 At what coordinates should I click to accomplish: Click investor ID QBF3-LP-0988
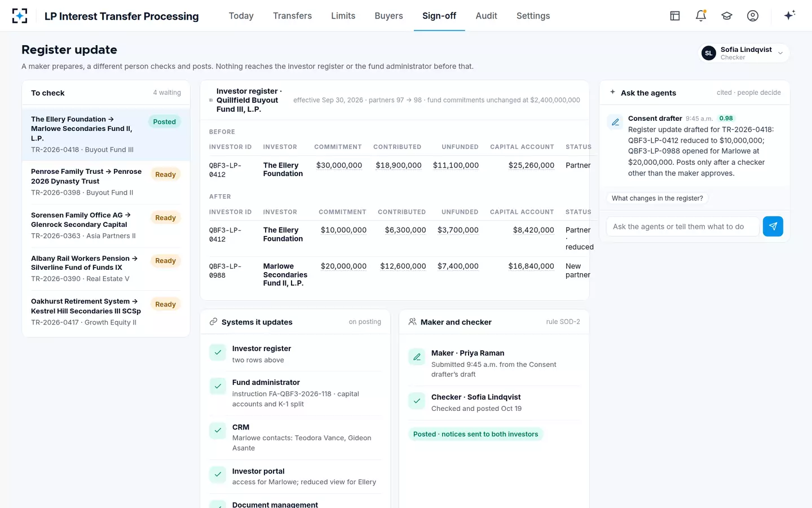[x=225, y=271]
